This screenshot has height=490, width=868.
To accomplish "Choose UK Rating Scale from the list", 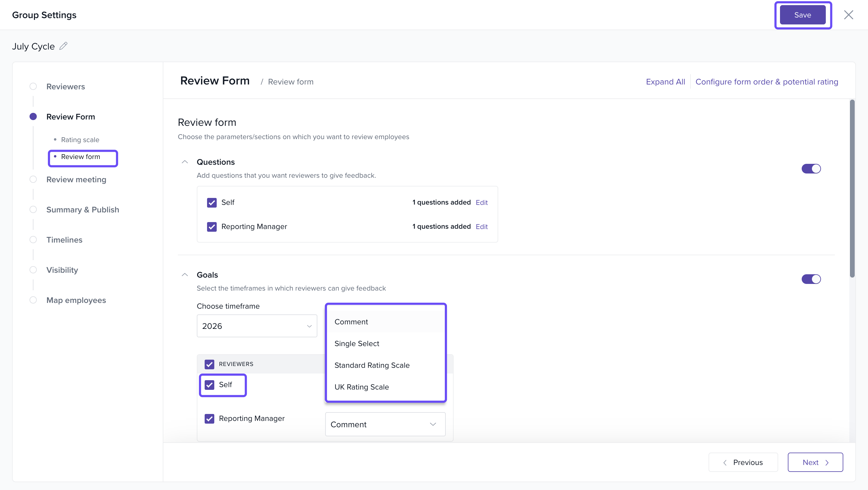I will click(x=362, y=387).
